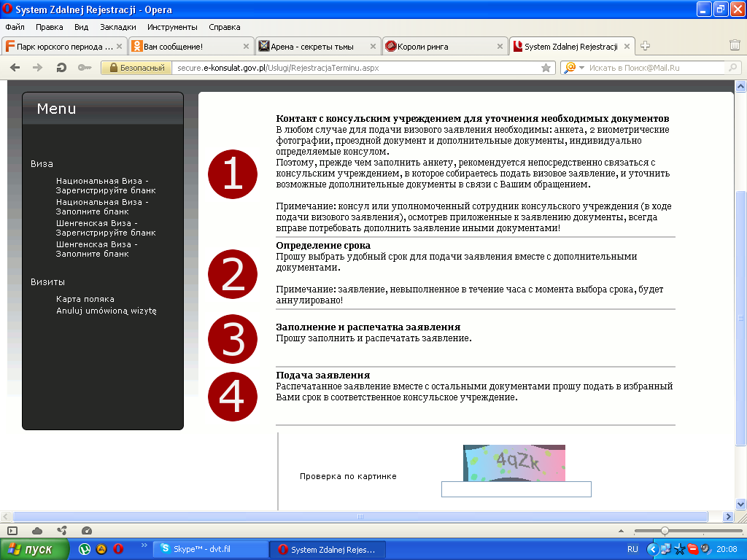Click vertical scrollbar down arrow
Screen dimensions: 747x560
[x=740, y=504]
